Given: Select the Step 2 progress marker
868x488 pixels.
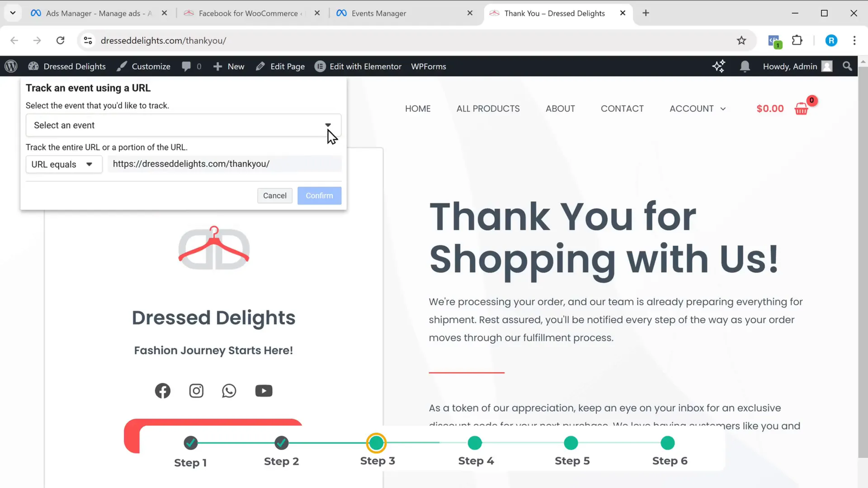Looking at the screenshot, I should tap(281, 442).
